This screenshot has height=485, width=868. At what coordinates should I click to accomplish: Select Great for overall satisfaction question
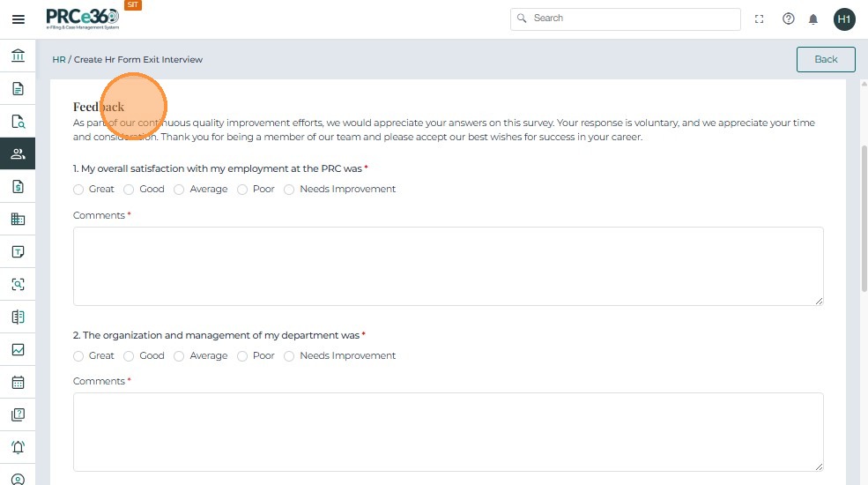click(78, 190)
